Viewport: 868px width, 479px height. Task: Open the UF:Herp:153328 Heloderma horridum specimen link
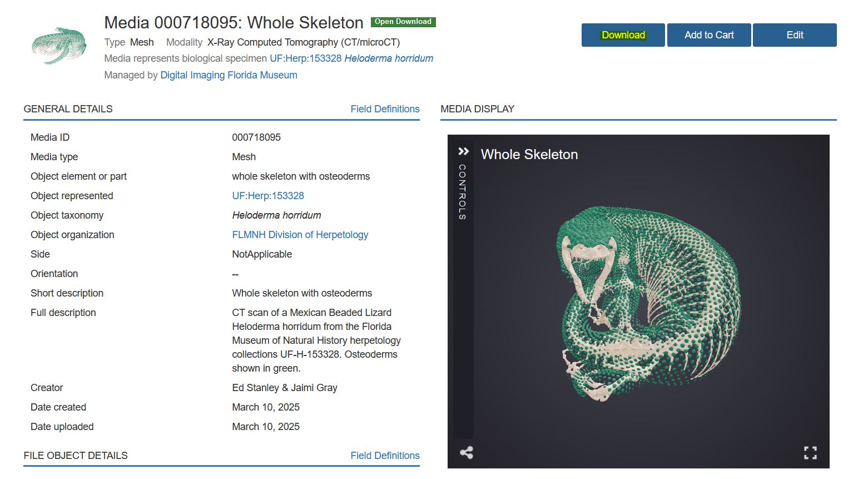tap(351, 58)
